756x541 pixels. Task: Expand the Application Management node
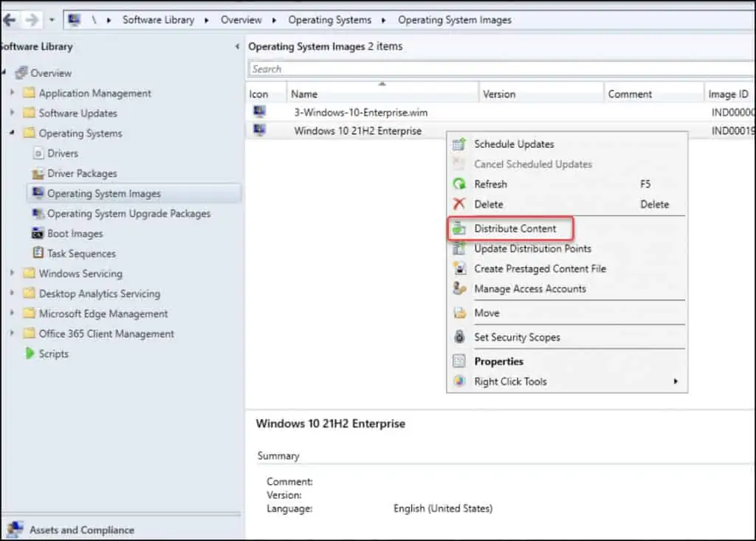(x=12, y=92)
